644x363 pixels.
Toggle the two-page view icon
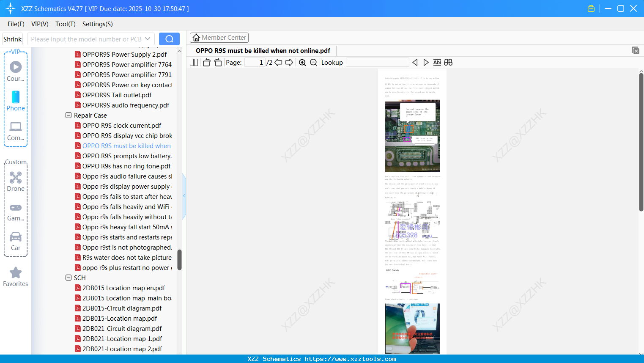(x=194, y=63)
